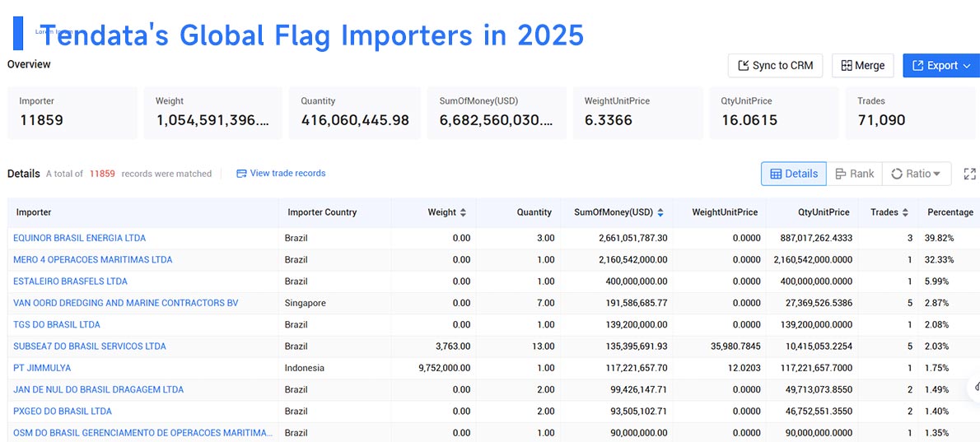
Task: Click weight 9,752,000.00 for PT Jimmulya
Action: coord(445,368)
